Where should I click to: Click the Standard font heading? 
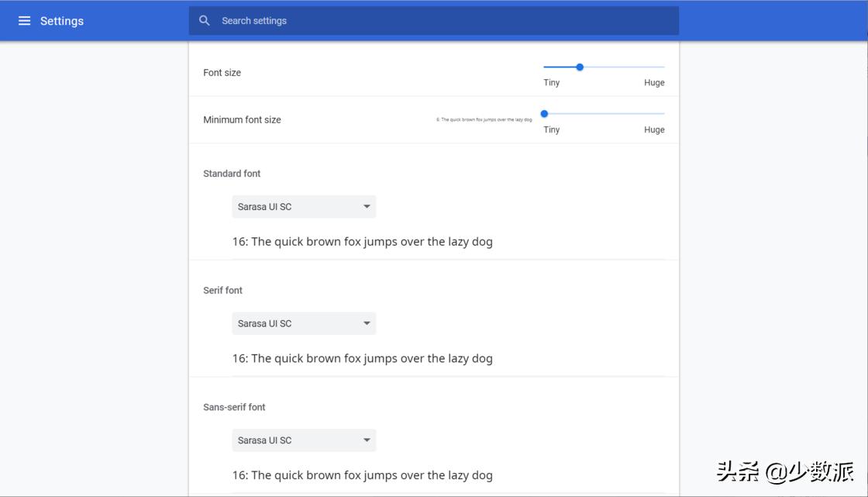point(232,174)
